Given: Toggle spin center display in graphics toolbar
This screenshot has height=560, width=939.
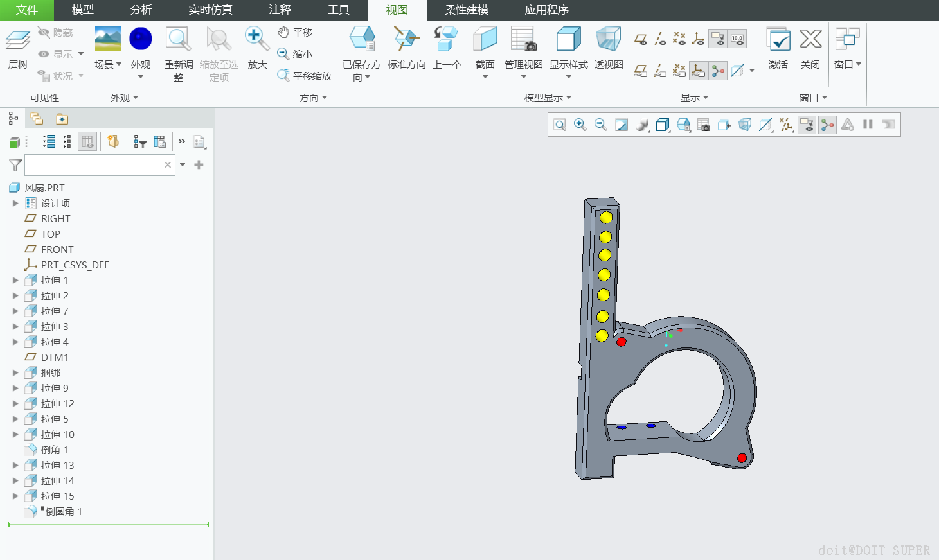Looking at the screenshot, I should click(827, 125).
